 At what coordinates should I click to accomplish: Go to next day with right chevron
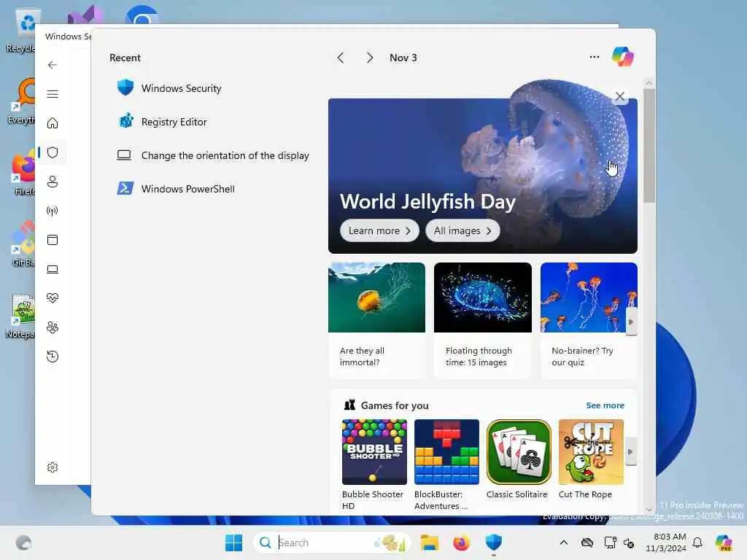coord(370,58)
